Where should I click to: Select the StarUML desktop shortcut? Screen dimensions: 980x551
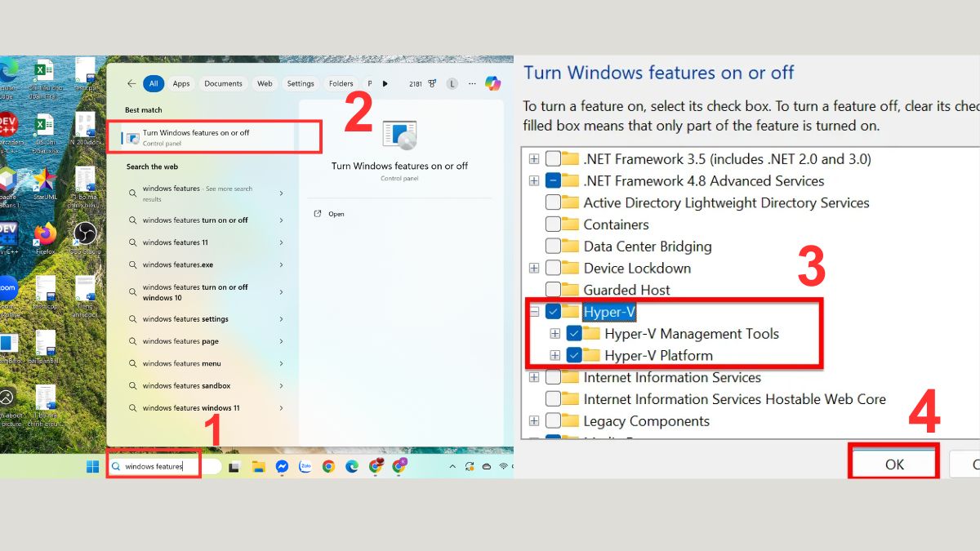45,184
